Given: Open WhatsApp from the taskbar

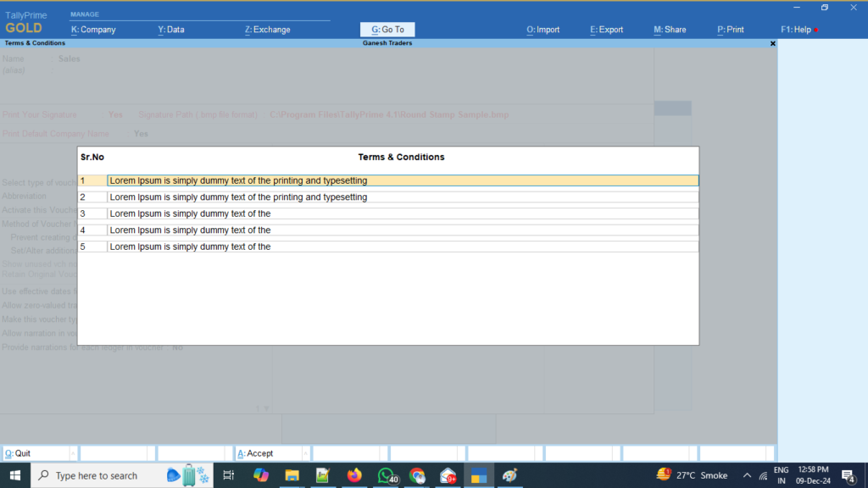Looking at the screenshot, I should 386,475.
